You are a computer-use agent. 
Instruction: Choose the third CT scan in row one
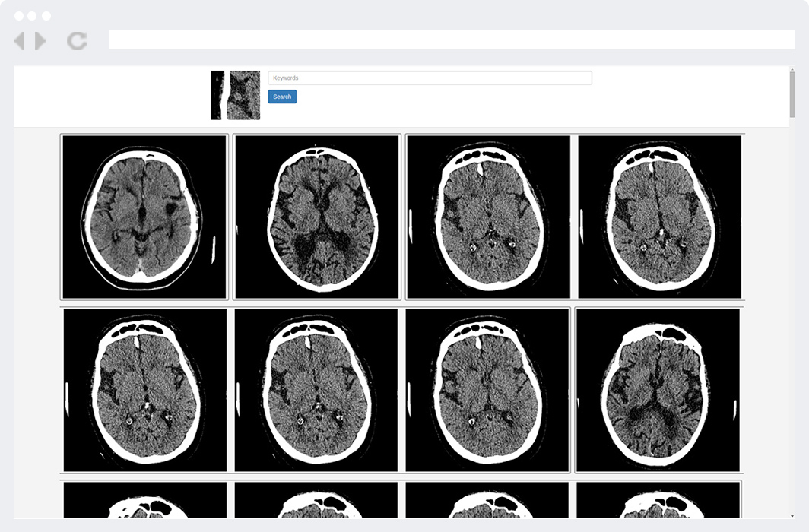pyautogui.click(x=488, y=217)
